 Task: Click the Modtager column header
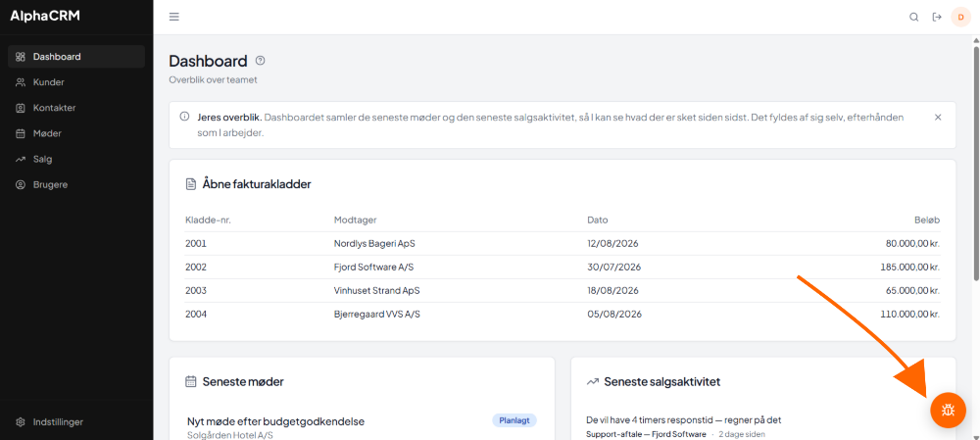[355, 220]
